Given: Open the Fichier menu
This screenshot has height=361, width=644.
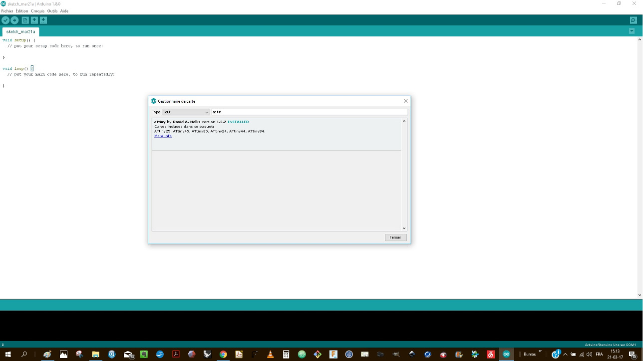Looking at the screenshot, I should 7,11.
